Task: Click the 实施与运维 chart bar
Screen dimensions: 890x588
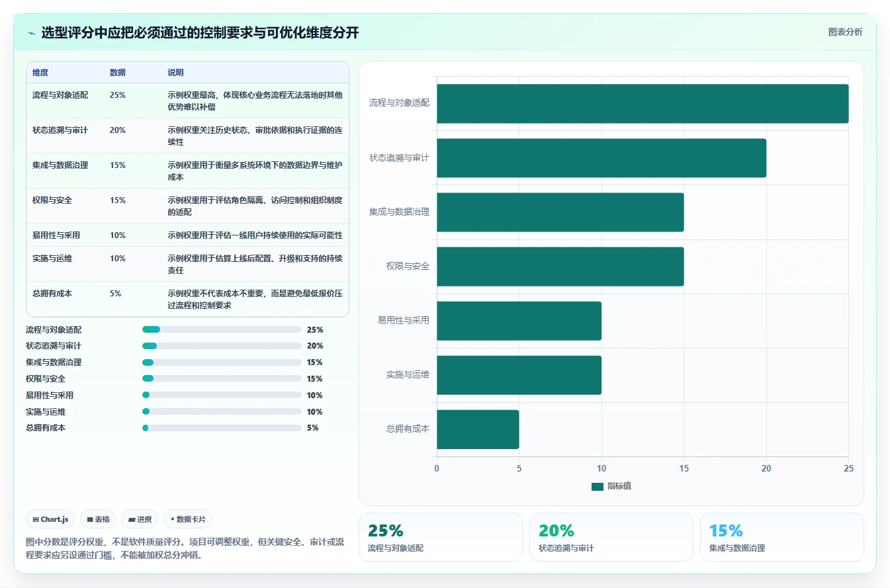Action: pyautogui.click(x=519, y=375)
